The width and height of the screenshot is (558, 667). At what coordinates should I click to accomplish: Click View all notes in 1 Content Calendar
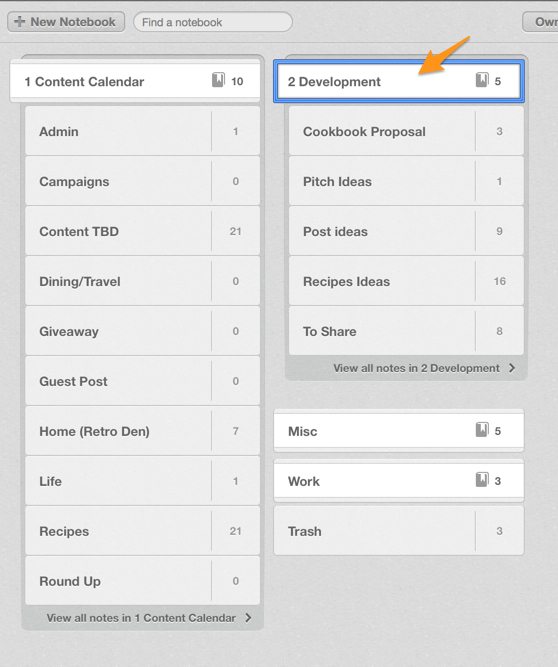click(x=141, y=618)
